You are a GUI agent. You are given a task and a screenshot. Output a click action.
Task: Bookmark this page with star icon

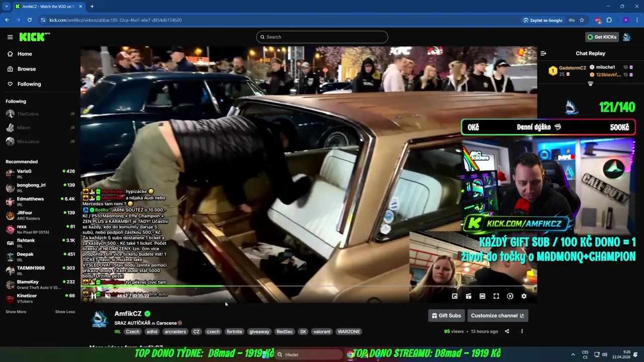[582, 20]
